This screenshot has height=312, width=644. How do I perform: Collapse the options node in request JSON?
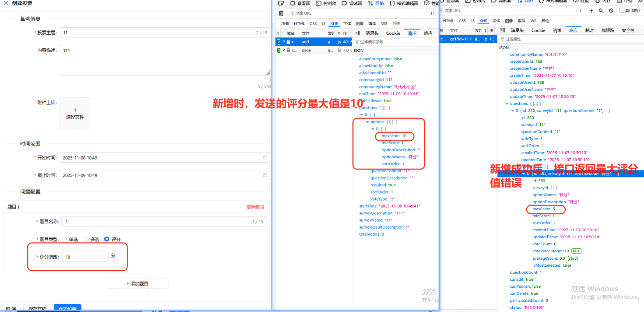pyautogui.click(x=367, y=122)
